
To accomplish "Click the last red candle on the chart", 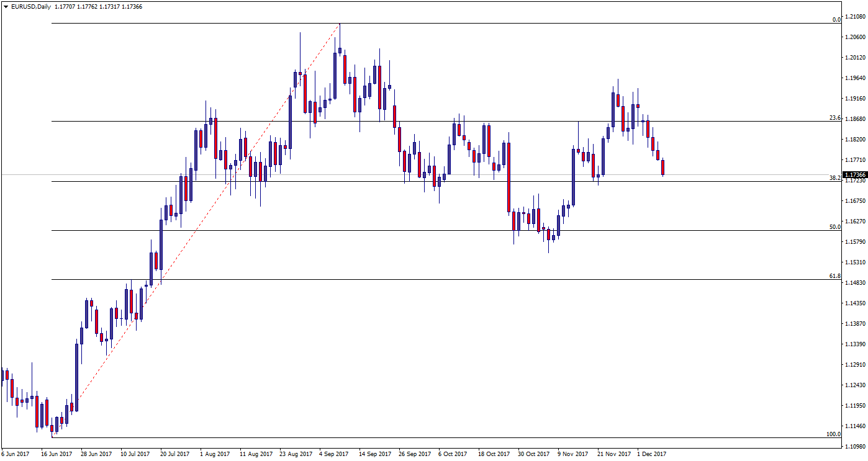I will click(663, 168).
